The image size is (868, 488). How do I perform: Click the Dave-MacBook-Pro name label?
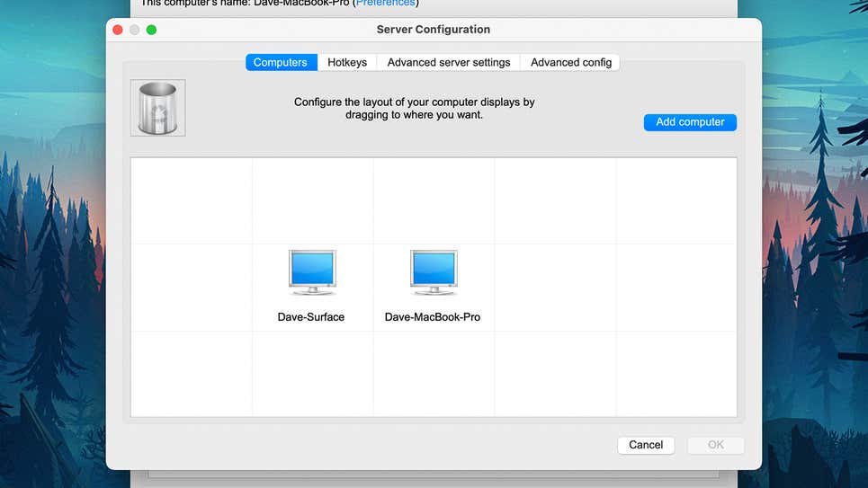pos(433,317)
